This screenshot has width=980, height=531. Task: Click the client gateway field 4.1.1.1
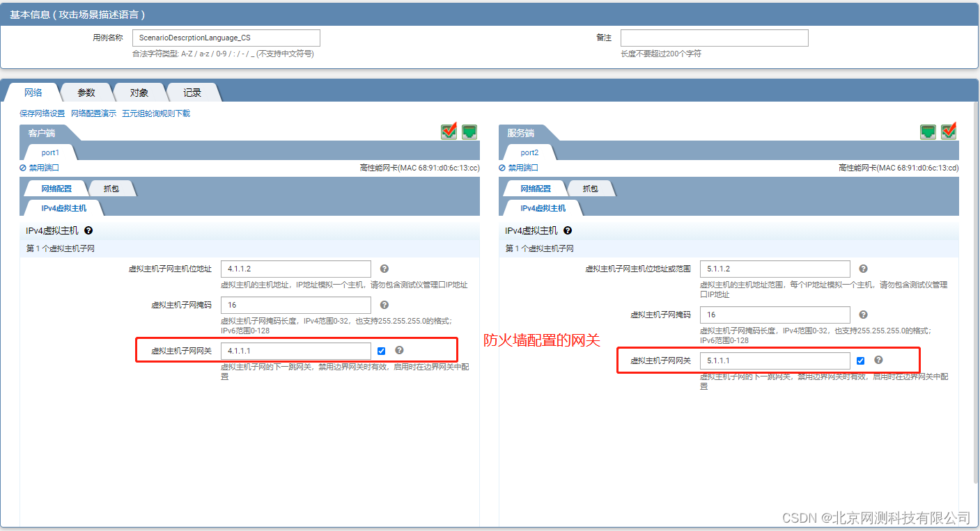pos(296,351)
